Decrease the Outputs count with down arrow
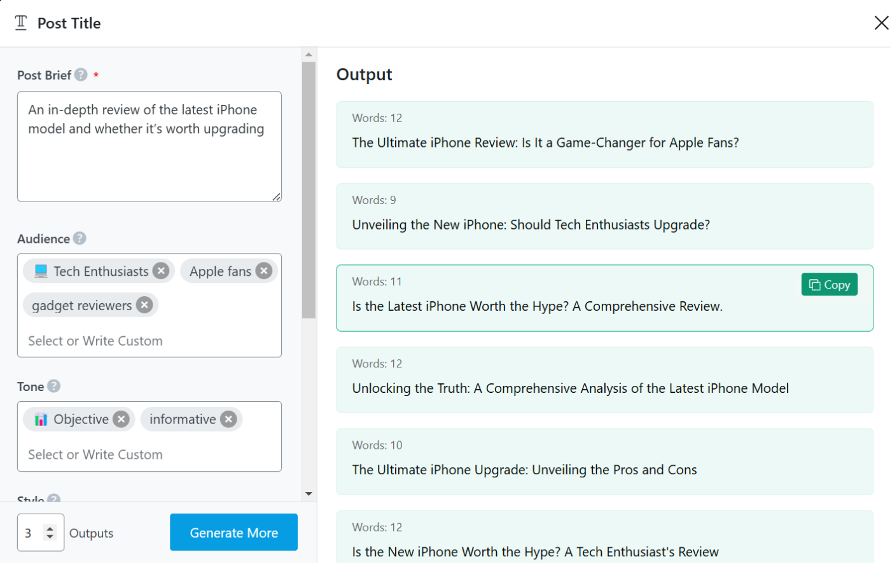This screenshot has width=890, height=588. (x=50, y=537)
